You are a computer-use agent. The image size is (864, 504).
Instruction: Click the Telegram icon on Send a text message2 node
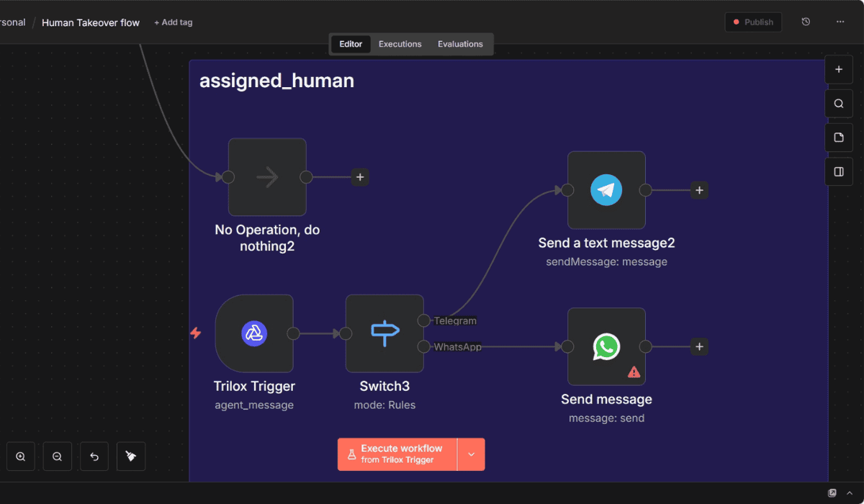606,189
